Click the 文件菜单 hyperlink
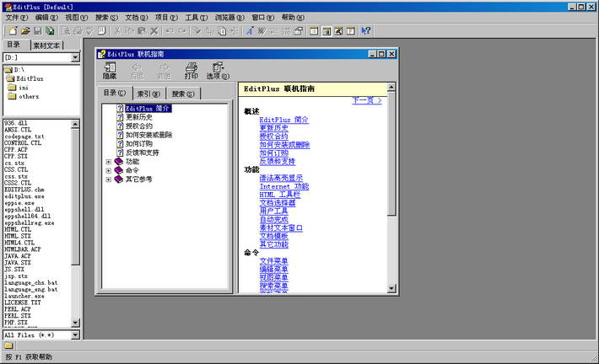Viewport: 599px width, 364px height. click(274, 261)
